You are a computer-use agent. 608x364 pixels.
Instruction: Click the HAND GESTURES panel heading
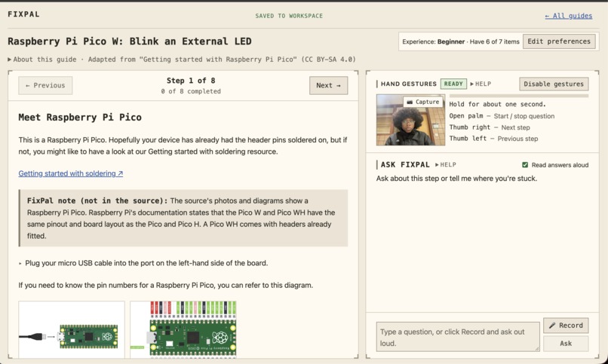coord(408,84)
